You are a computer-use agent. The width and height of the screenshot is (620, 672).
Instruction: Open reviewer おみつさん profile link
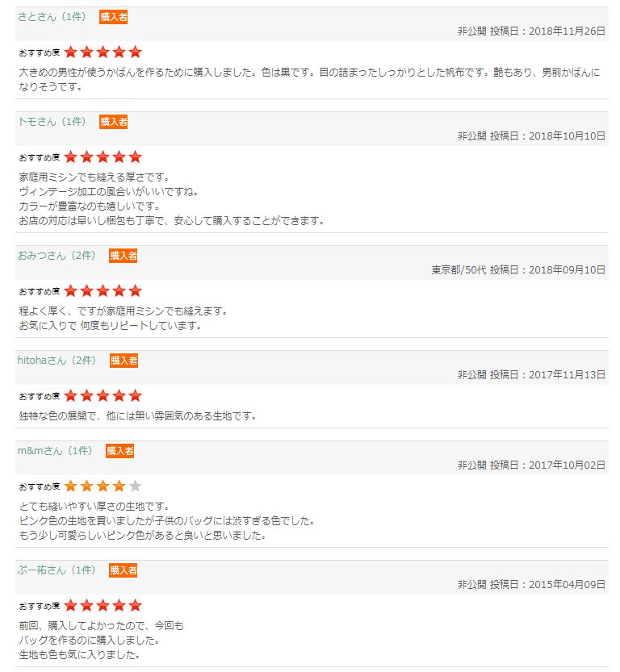click(x=42, y=256)
